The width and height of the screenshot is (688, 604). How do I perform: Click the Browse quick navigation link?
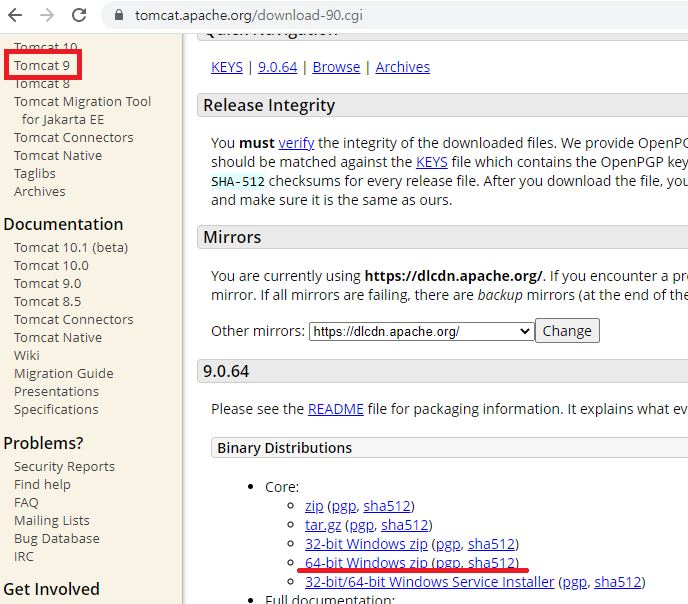tap(336, 67)
